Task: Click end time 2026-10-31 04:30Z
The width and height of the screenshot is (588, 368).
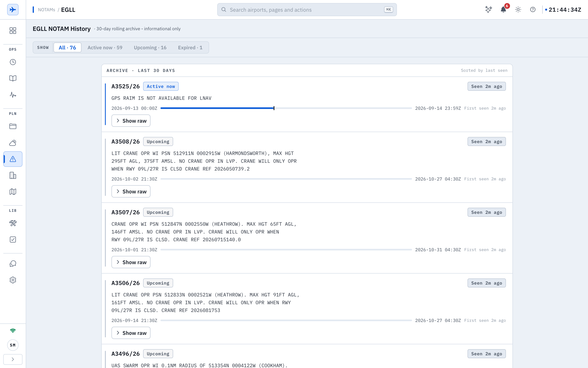Action: click(438, 250)
